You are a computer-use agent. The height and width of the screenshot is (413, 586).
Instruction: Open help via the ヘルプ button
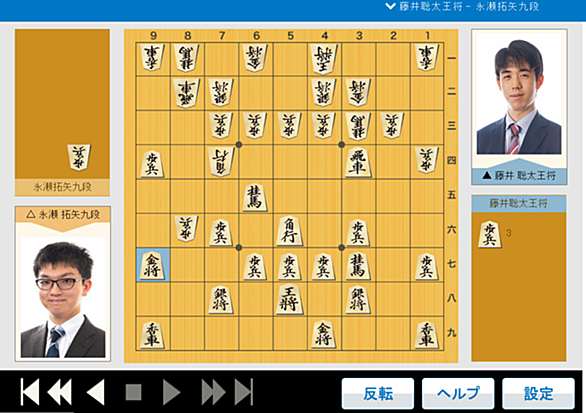coord(458,394)
